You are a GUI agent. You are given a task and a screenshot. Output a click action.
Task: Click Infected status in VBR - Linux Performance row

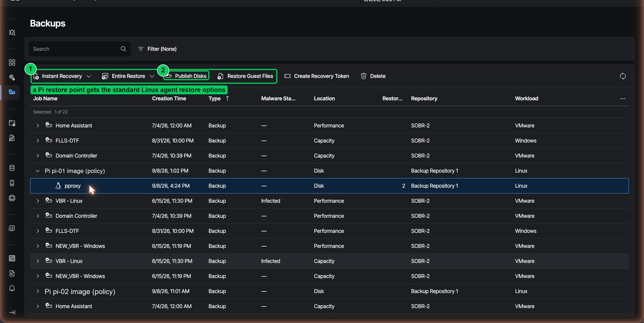tap(271, 201)
